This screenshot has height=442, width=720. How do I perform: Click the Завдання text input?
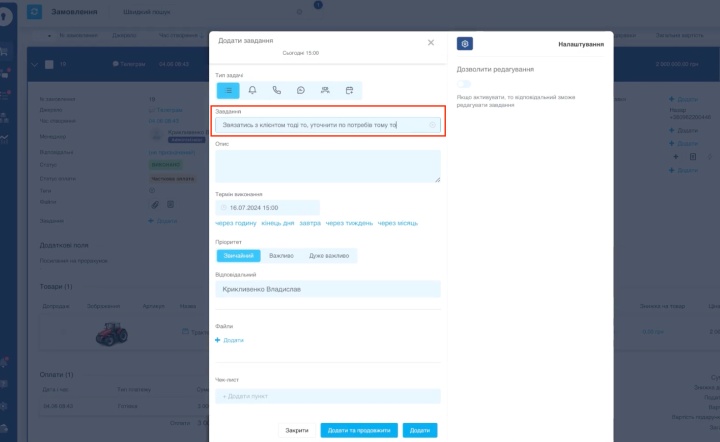coord(328,125)
